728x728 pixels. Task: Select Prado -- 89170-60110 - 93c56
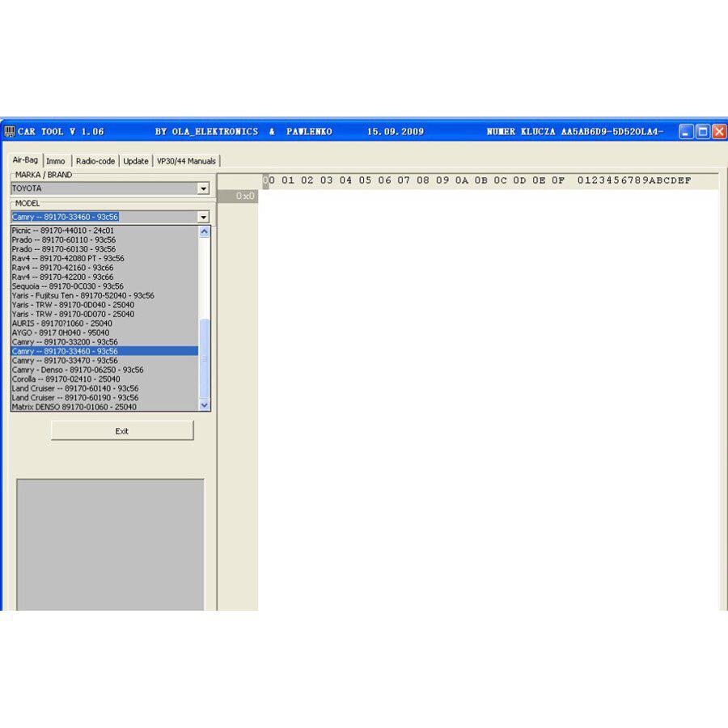pos(104,239)
